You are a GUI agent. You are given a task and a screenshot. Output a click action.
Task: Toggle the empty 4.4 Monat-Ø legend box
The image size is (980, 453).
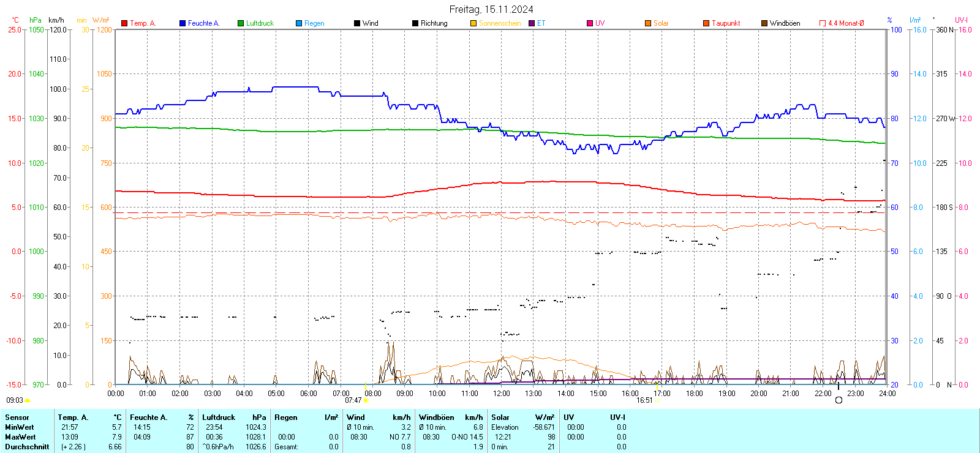click(x=823, y=23)
